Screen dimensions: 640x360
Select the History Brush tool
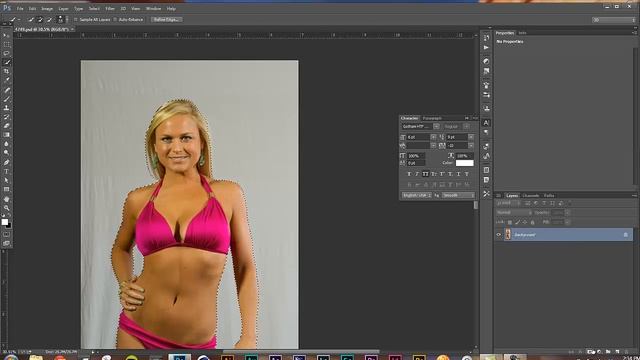(7, 117)
